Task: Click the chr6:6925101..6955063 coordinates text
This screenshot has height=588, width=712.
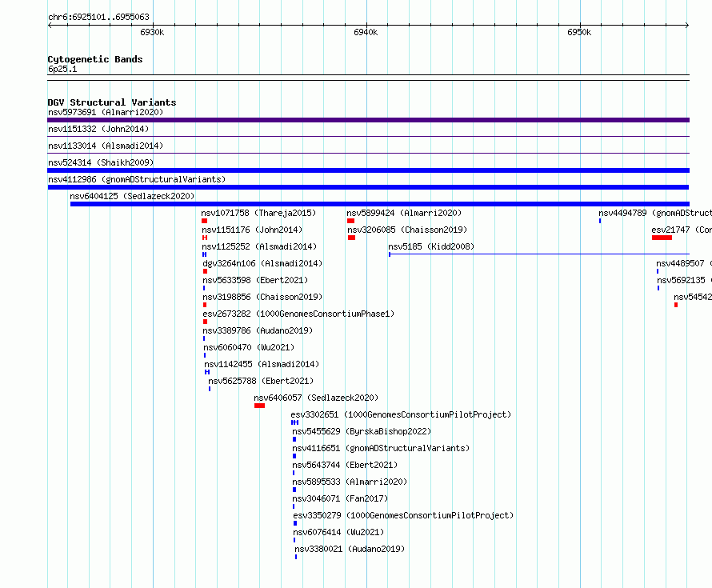Action: tap(98, 18)
